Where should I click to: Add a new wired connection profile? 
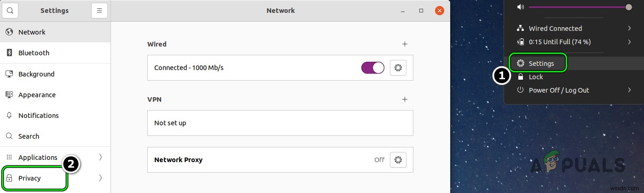click(x=405, y=44)
